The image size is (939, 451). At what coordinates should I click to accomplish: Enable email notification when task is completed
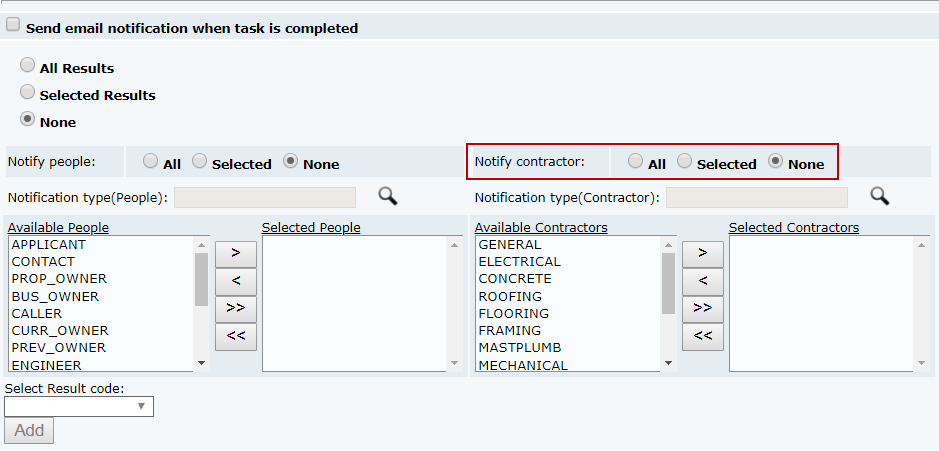[x=13, y=26]
